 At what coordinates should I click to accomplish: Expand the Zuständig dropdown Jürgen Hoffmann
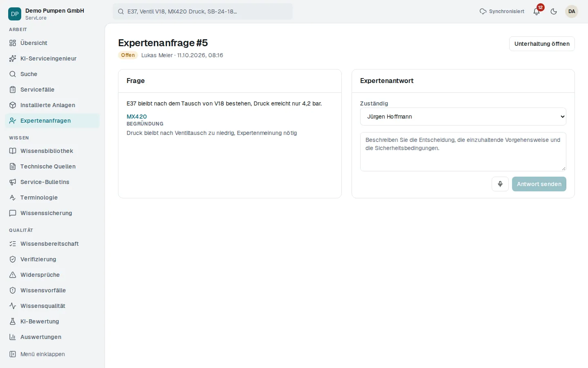pos(463,117)
